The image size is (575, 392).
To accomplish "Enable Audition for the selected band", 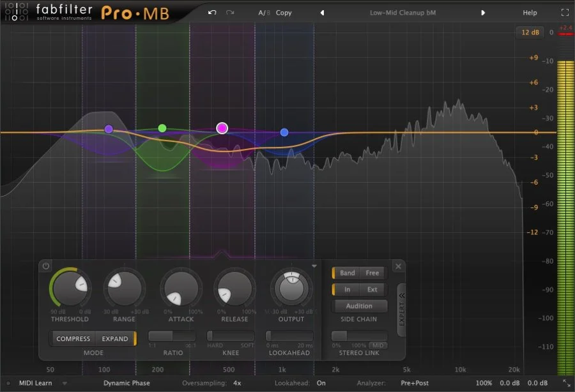I will (x=360, y=306).
